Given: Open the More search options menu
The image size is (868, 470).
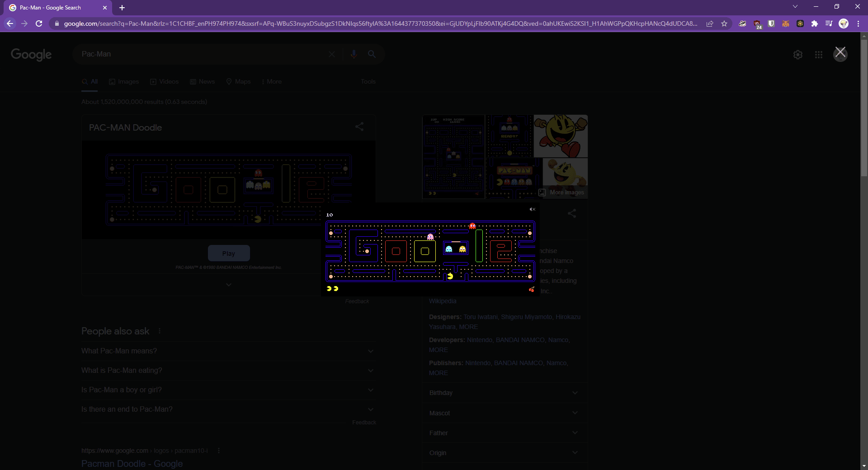Looking at the screenshot, I should [x=271, y=82].
